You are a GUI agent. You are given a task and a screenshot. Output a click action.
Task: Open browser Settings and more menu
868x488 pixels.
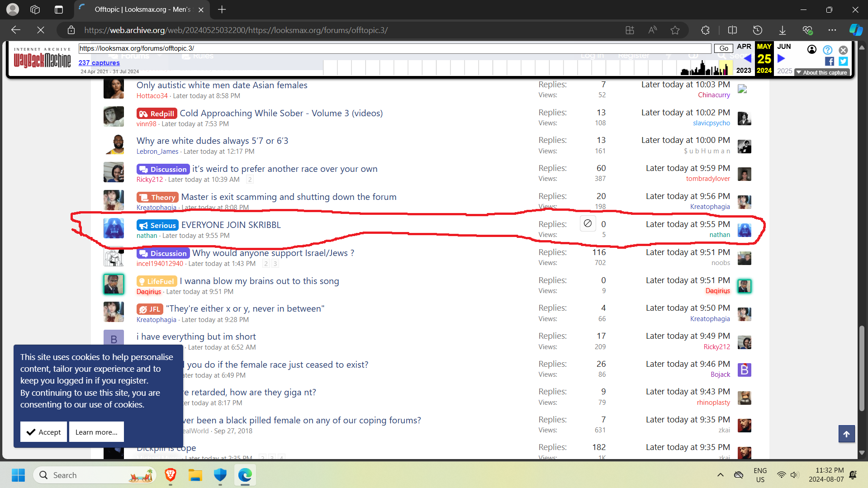coord(832,30)
